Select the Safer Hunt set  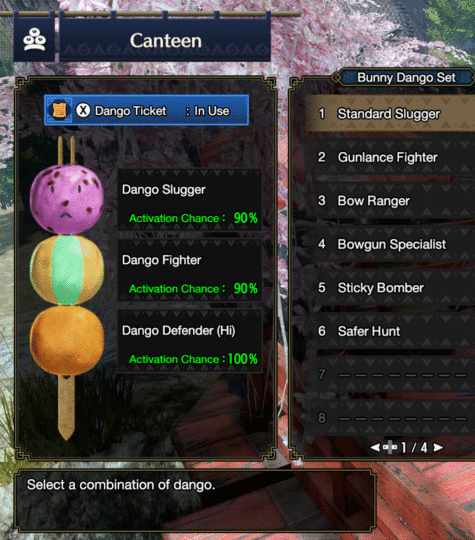pyautogui.click(x=391, y=331)
